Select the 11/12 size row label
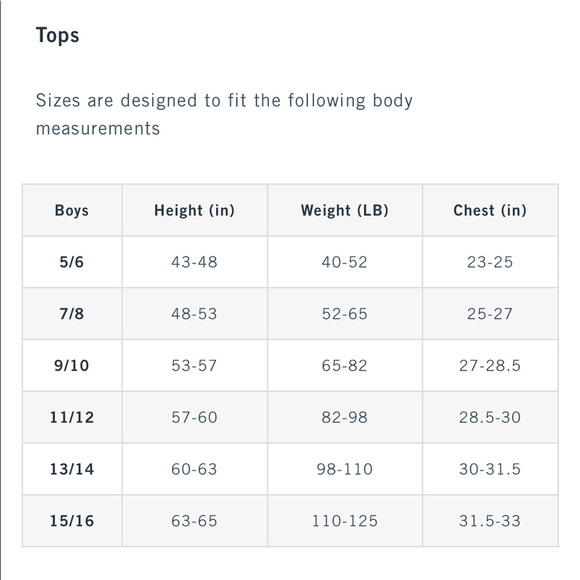Image resolution: width=580 pixels, height=580 pixels. [x=72, y=417]
